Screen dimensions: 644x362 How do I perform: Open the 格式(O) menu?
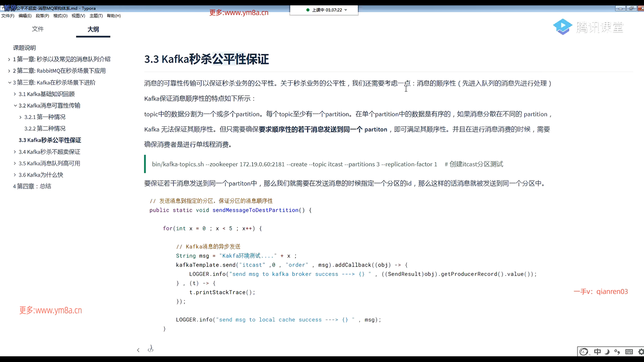60,16
